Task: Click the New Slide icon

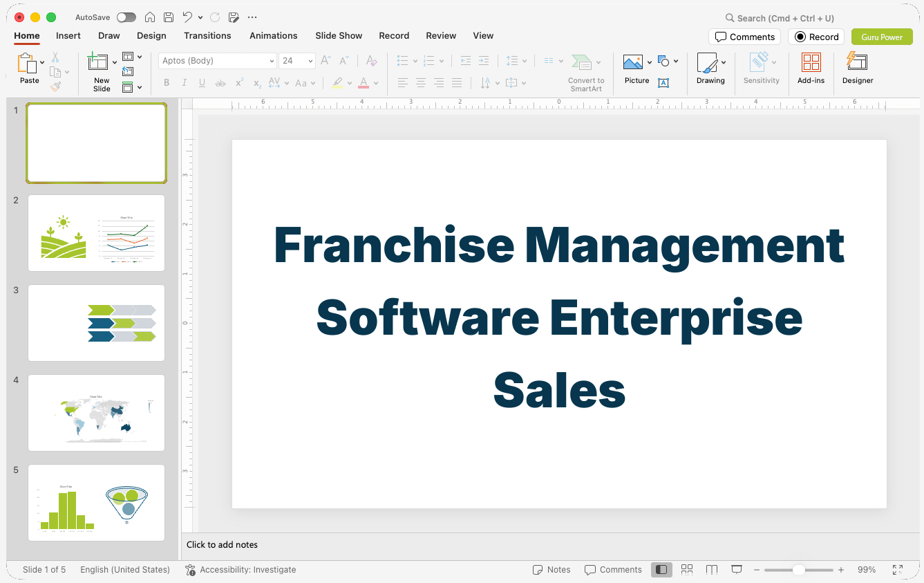Action: click(98, 62)
